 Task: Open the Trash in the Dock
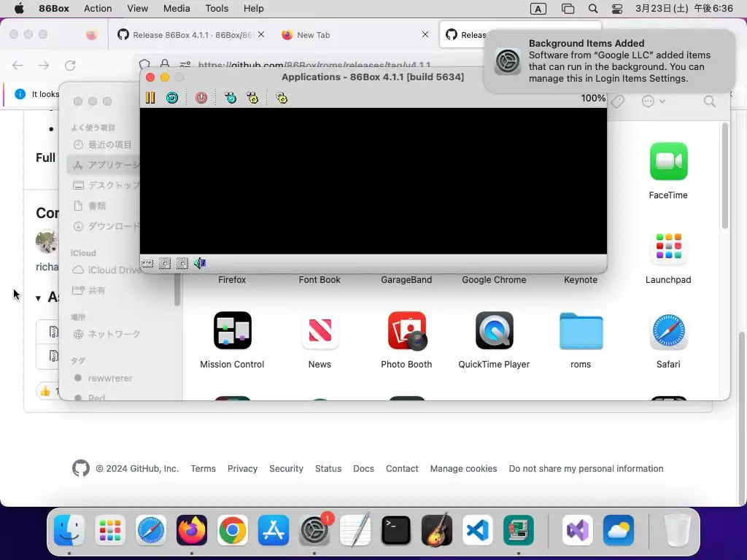tap(678, 530)
